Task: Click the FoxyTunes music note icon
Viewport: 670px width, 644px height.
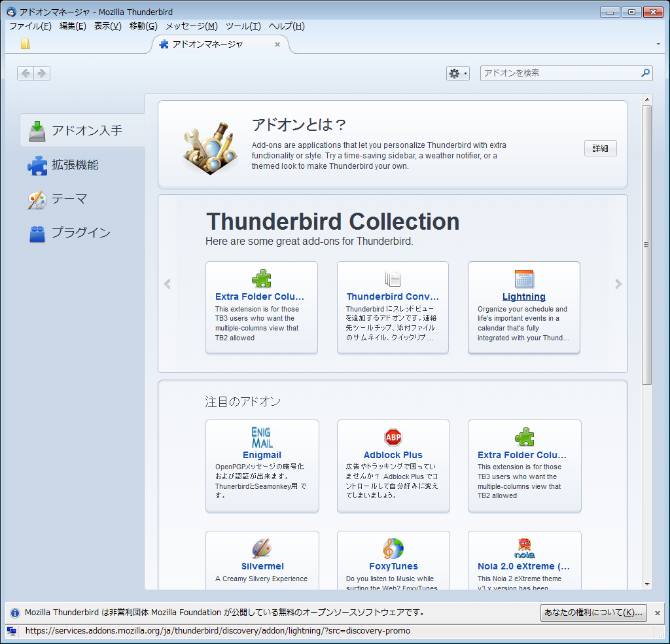Action: pos(393,548)
